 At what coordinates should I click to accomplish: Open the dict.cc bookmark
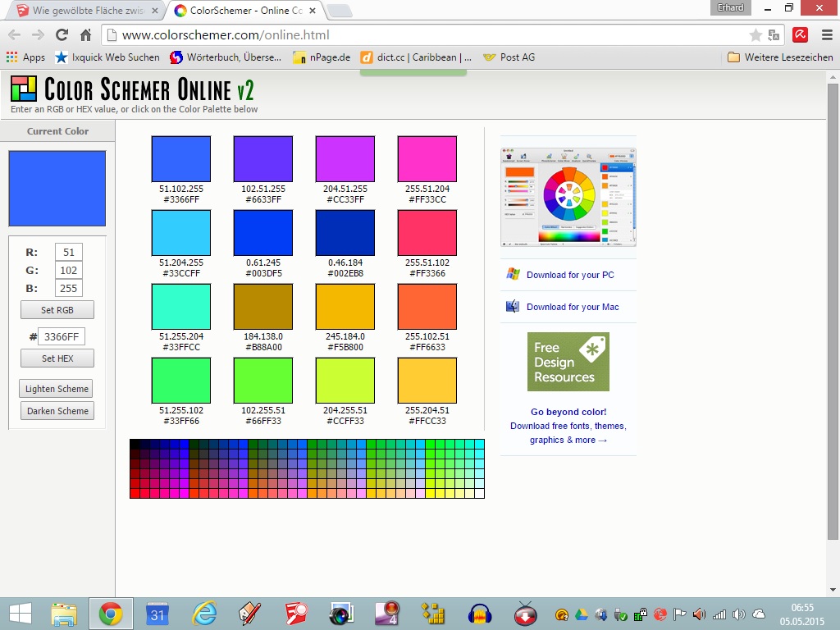(x=417, y=57)
